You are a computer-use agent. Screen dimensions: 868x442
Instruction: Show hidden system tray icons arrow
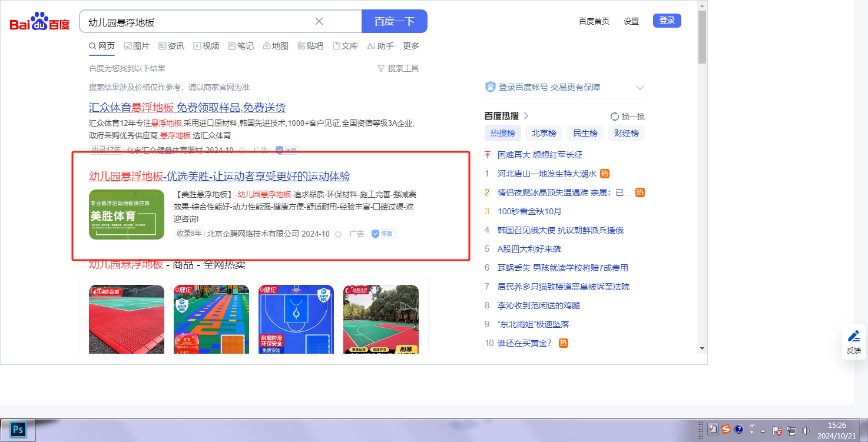(763, 430)
